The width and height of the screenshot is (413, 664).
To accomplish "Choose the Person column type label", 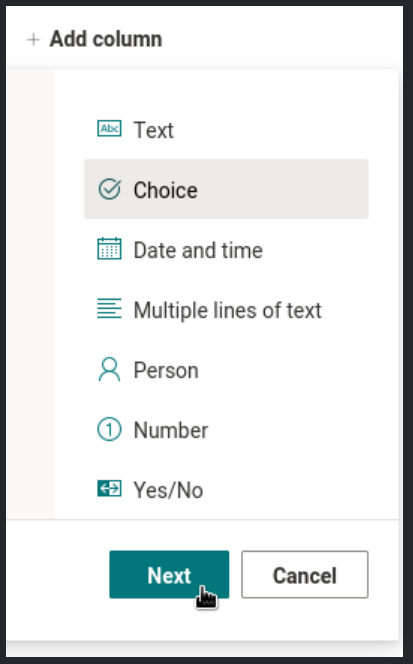I will tap(166, 371).
